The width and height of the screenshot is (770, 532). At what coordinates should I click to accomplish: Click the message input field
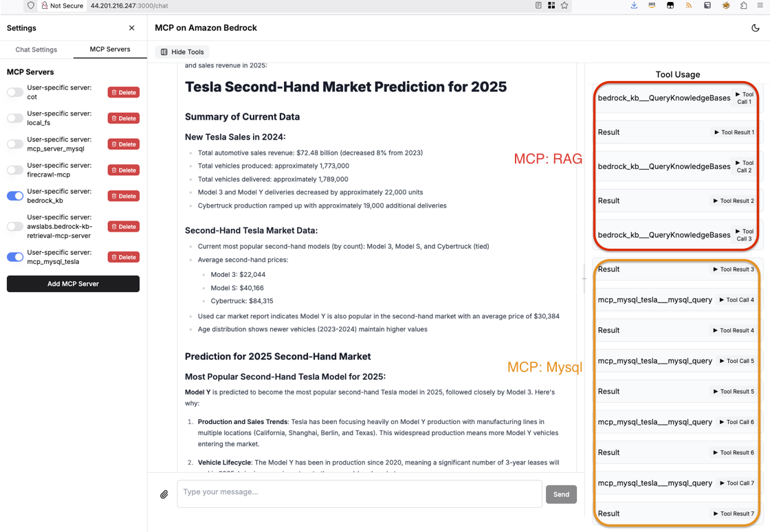(360, 494)
